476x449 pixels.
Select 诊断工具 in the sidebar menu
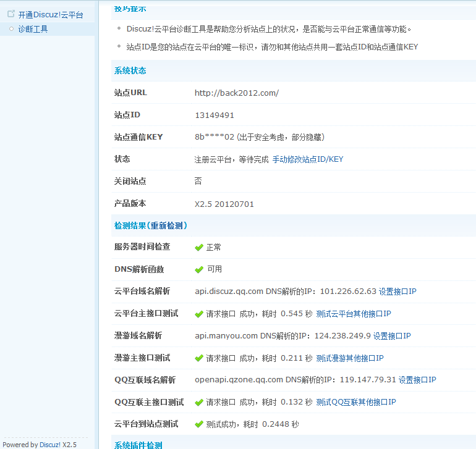pos(33,29)
